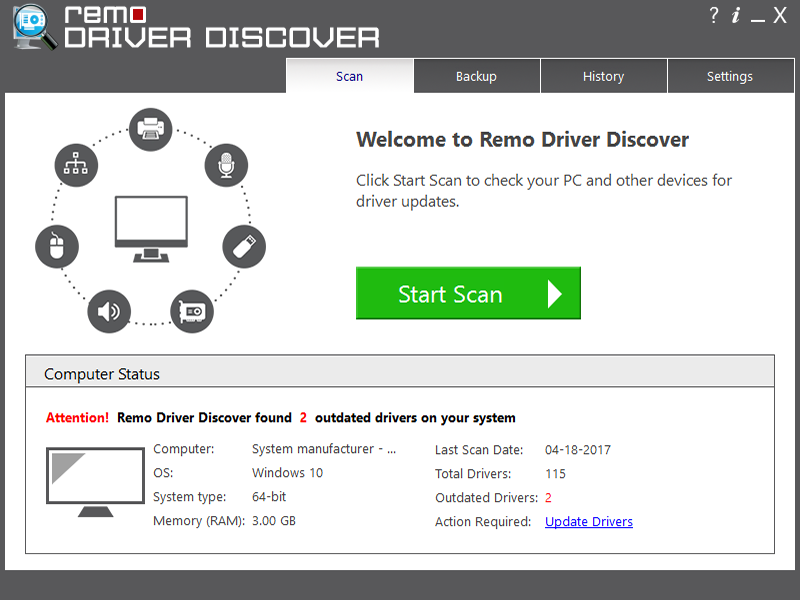The width and height of the screenshot is (800, 600).
Task: Click the Update Drivers link
Action: coord(588,521)
